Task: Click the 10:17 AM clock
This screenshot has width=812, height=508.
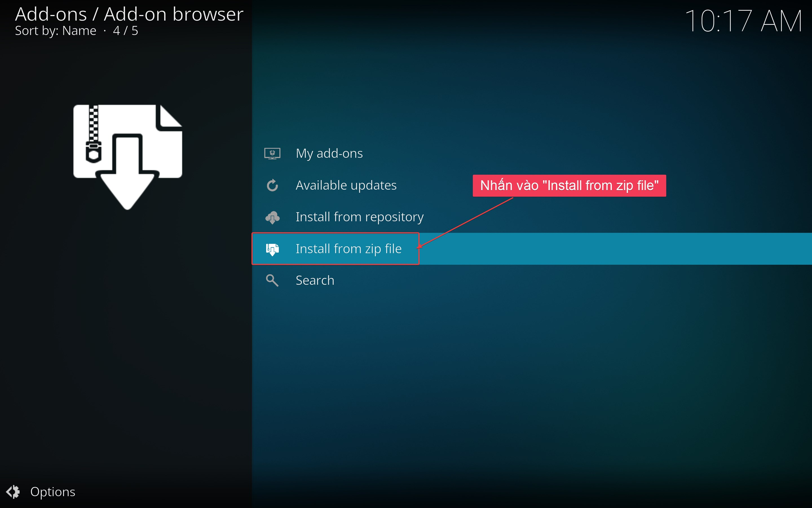Action: (x=743, y=21)
